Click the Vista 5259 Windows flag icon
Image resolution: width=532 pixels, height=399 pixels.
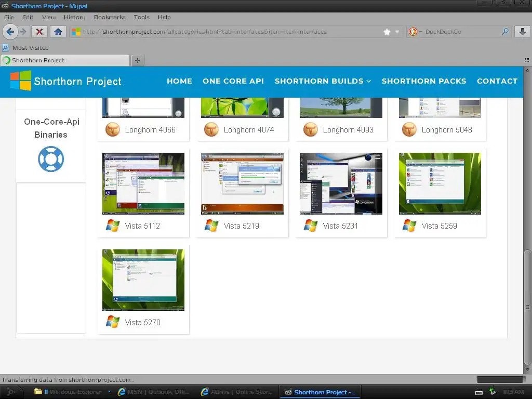[x=409, y=225]
